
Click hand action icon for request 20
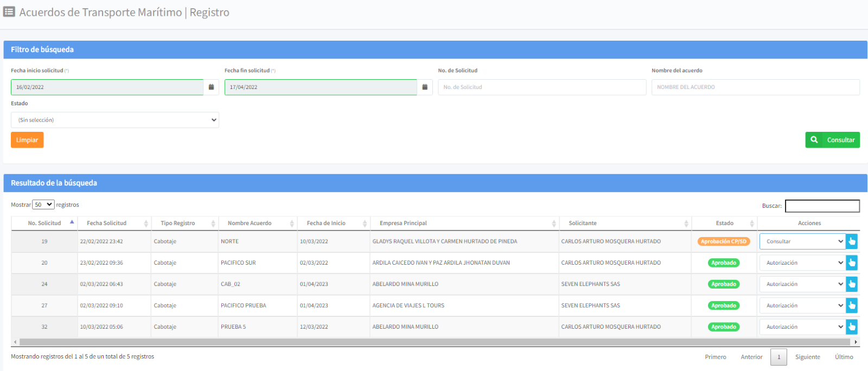pyautogui.click(x=852, y=263)
